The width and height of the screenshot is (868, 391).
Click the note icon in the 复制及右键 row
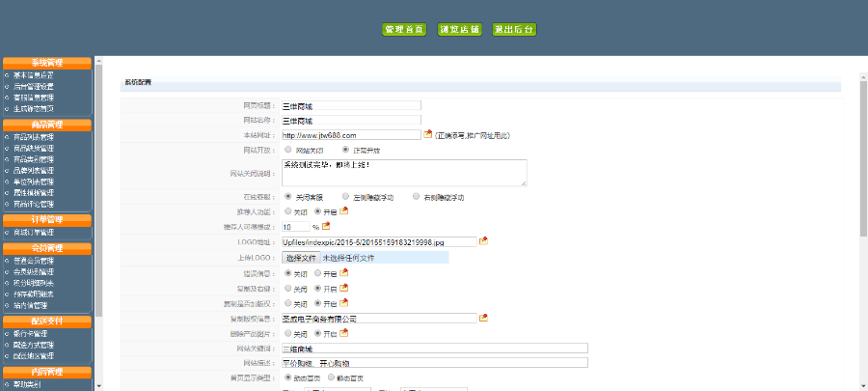click(x=343, y=288)
